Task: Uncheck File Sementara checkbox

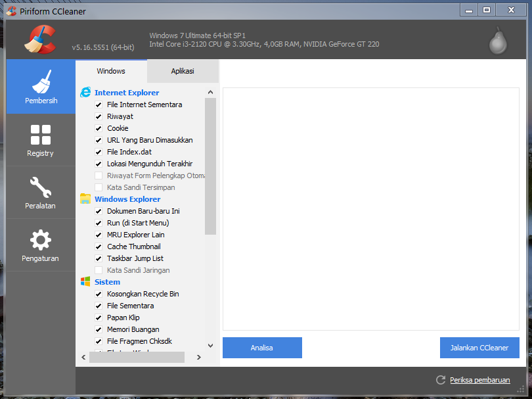Action: [x=99, y=306]
